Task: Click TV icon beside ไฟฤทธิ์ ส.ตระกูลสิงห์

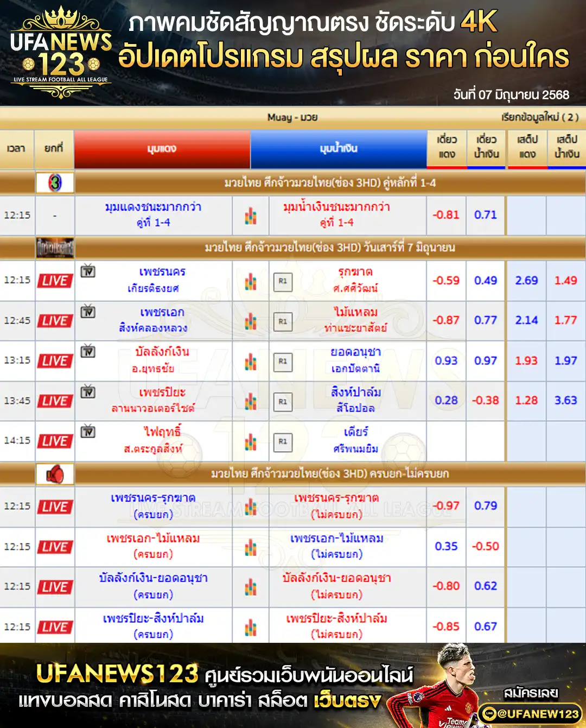Action: point(88,432)
